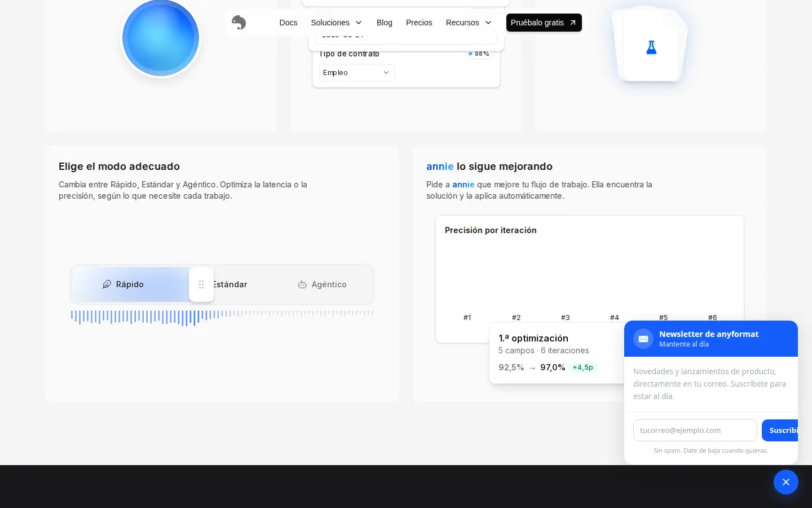Viewport: 812px width, 508px height.
Task: Go to Precios page
Action: tap(419, 23)
